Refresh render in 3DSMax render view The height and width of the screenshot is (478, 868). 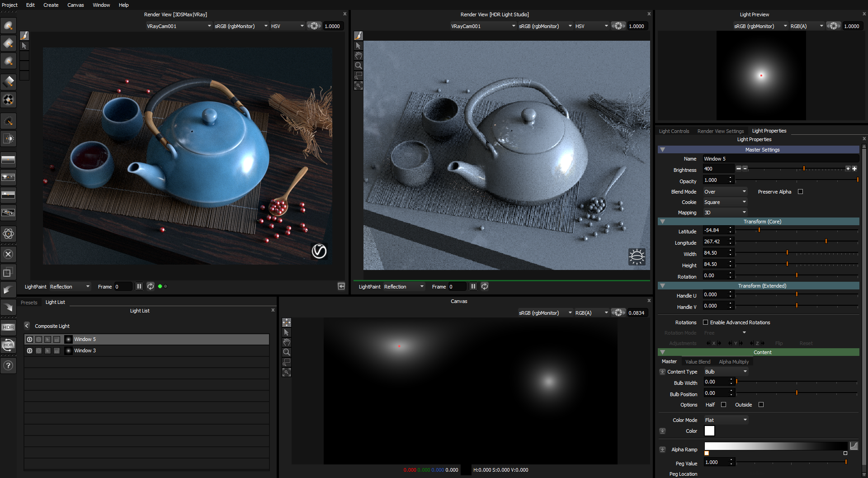coord(151,286)
